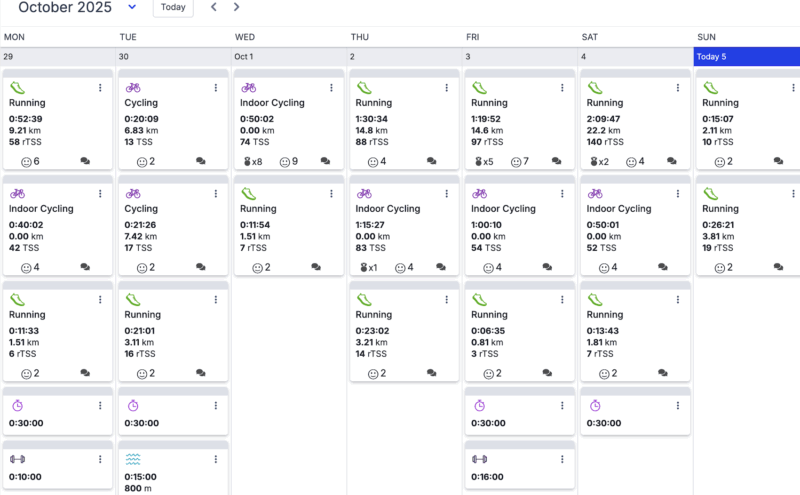This screenshot has width=800, height=495.
Task: Click the stopwatch icon on Friday's 0:30:00 workout
Action: tap(480, 405)
